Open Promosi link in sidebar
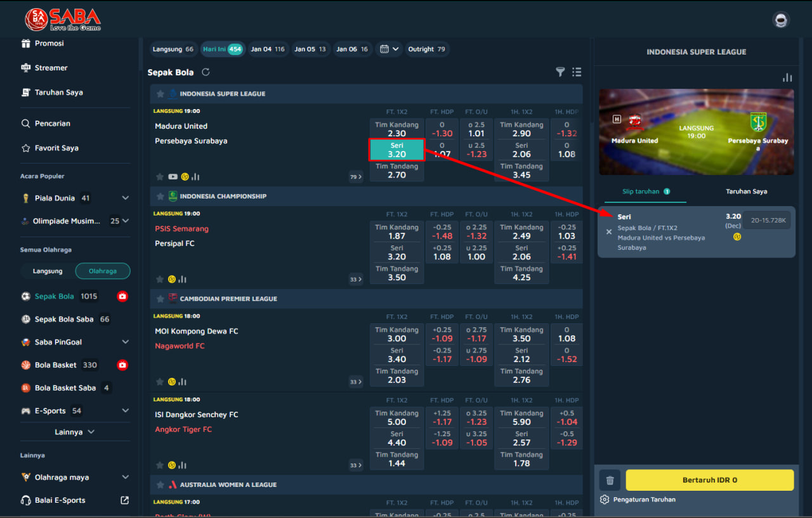The width and height of the screenshot is (812, 518). (x=49, y=44)
